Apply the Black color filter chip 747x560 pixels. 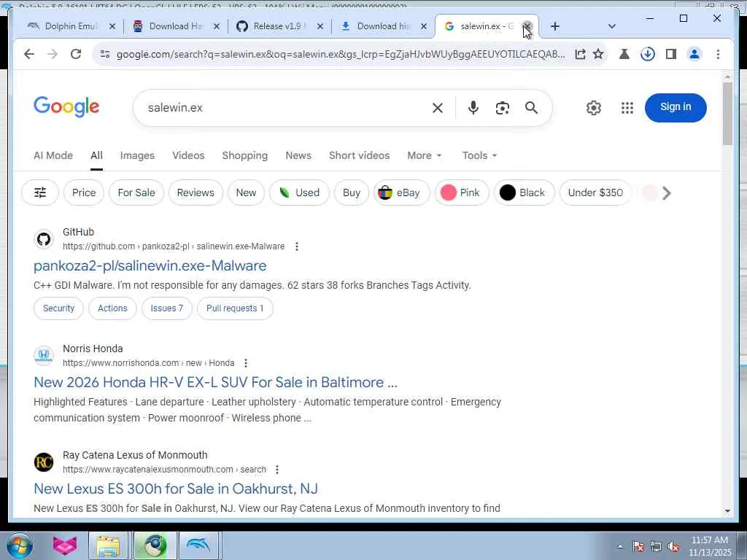pyautogui.click(x=524, y=192)
